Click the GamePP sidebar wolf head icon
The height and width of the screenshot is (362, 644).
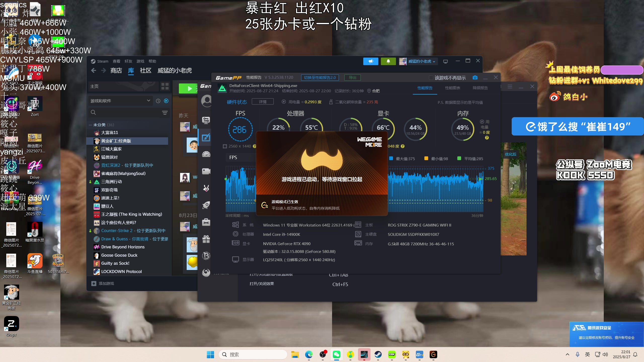206,188
